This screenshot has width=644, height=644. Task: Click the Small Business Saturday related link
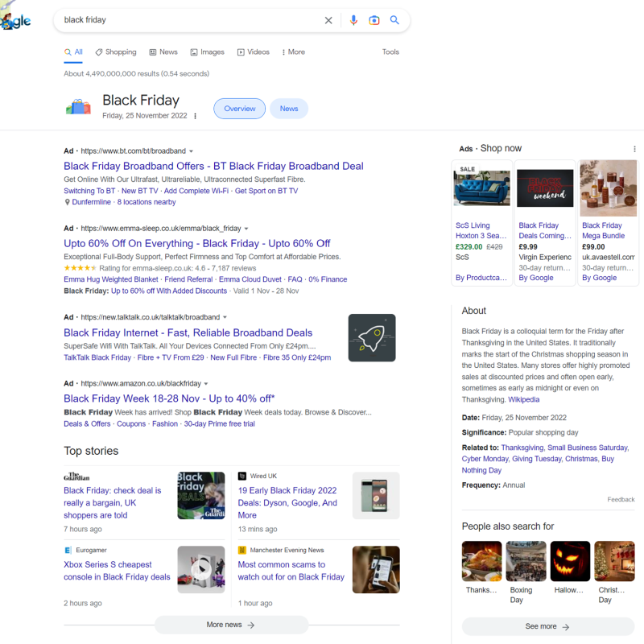588,448
